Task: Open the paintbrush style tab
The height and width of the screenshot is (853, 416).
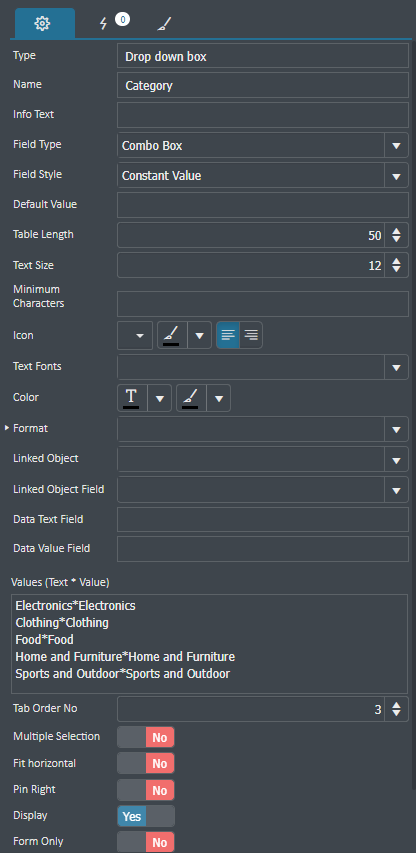Action: pos(164,24)
